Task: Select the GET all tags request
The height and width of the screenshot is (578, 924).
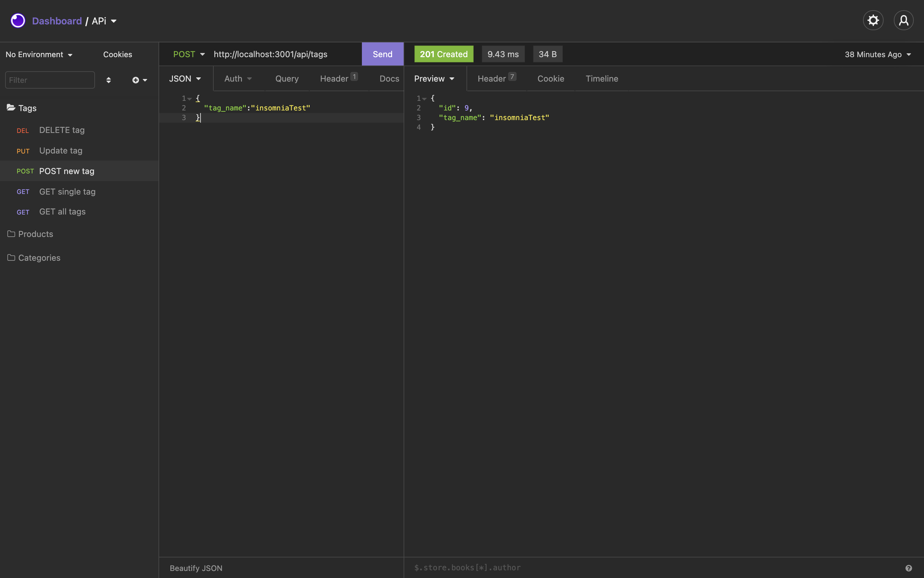Action: coord(80,212)
